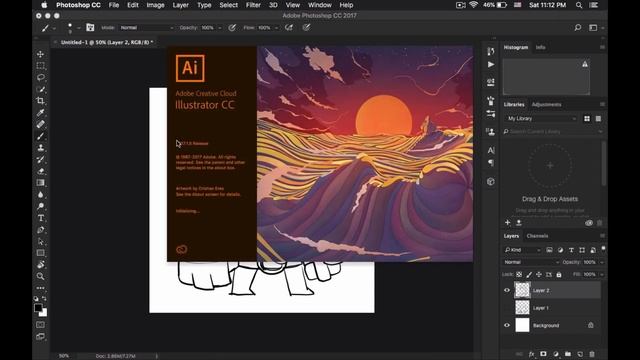Click the background color swatch
Screen dimensions: 640x360
click(x=43, y=313)
